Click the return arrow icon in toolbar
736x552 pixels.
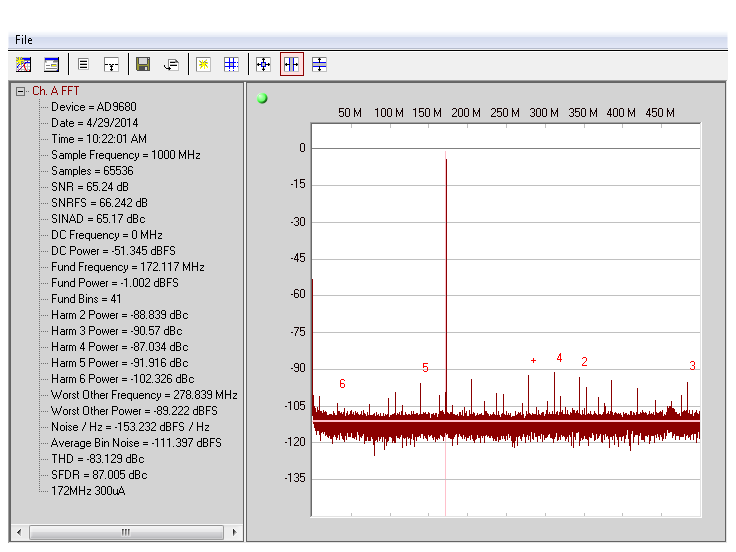[171, 64]
